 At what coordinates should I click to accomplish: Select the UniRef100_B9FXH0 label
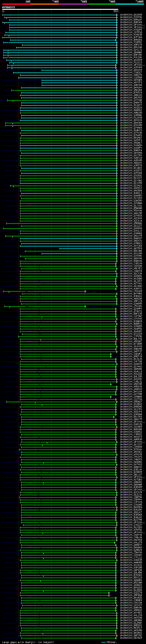coord(131,55)
